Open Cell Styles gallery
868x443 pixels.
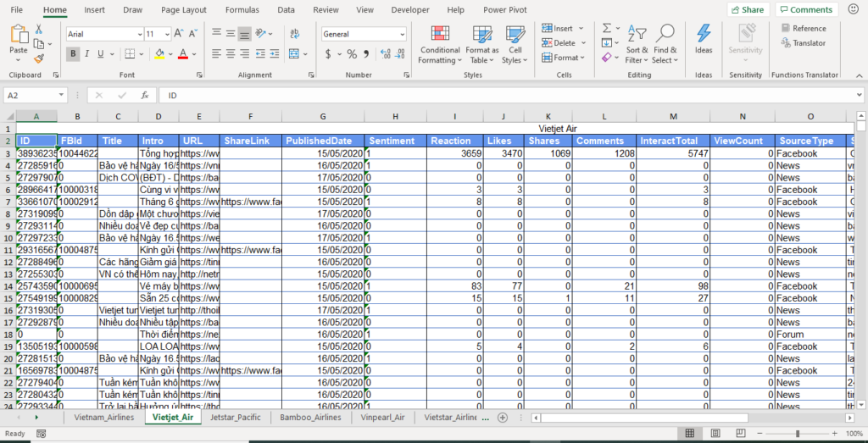[515, 45]
